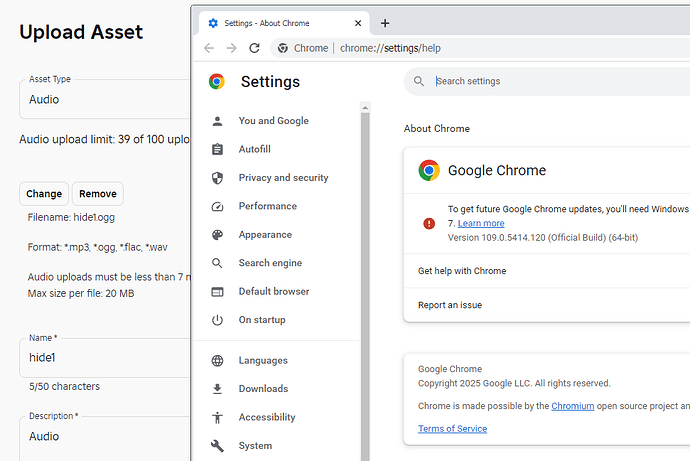
Task: Click the clipboard icon for Autofill
Action: click(x=217, y=150)
